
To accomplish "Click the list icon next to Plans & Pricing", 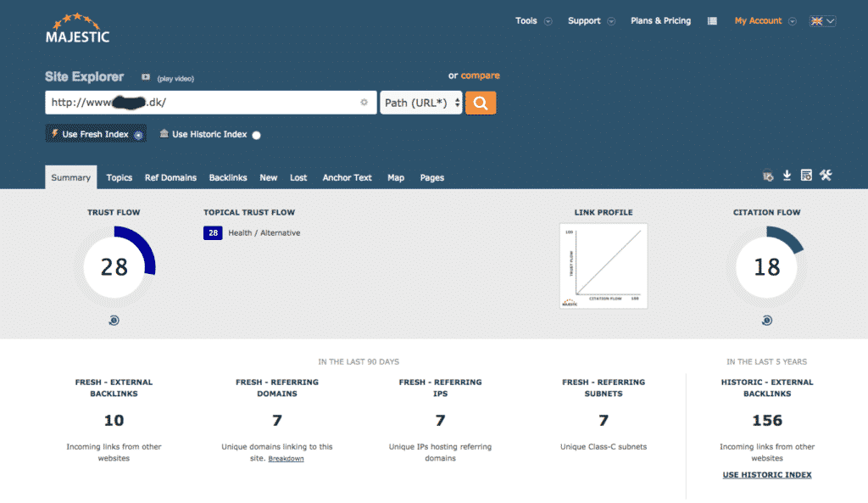I will [x=712, y=21].
